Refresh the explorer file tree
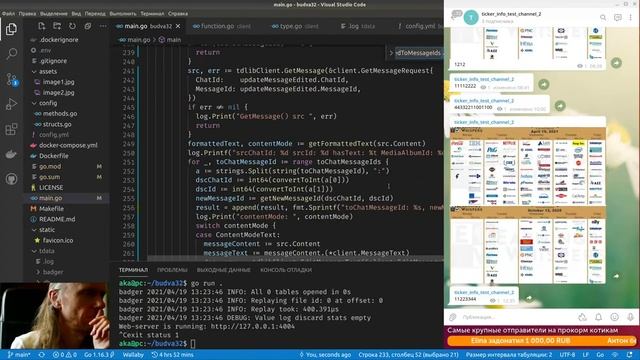The height and width of the screenshot is (360, 640). [x=72, y=26]
